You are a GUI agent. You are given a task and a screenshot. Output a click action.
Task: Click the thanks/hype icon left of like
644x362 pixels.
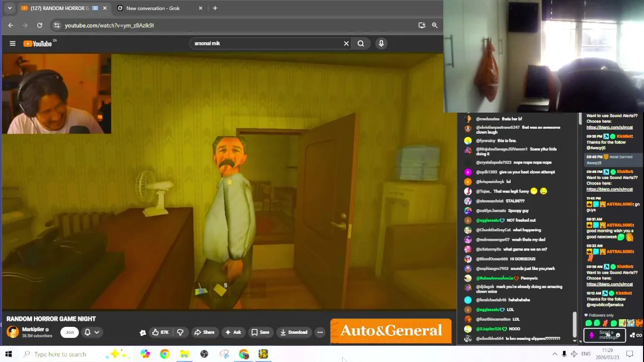point(143,332)
